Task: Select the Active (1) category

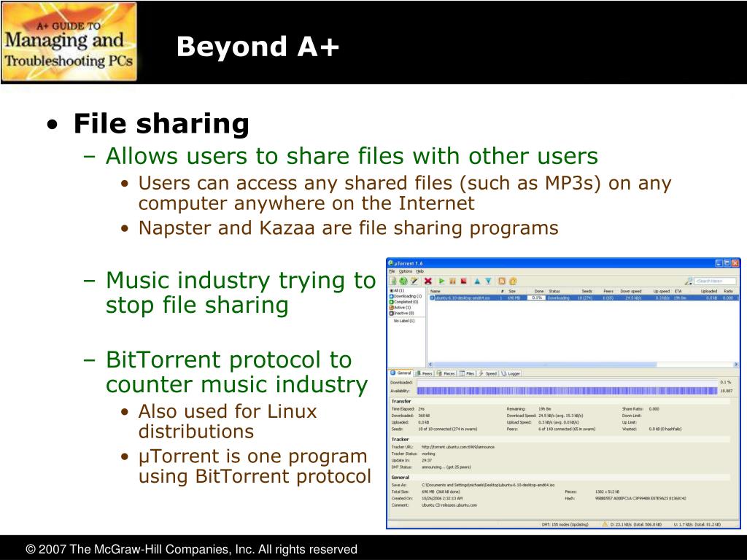Action: [x=400, y=308]
